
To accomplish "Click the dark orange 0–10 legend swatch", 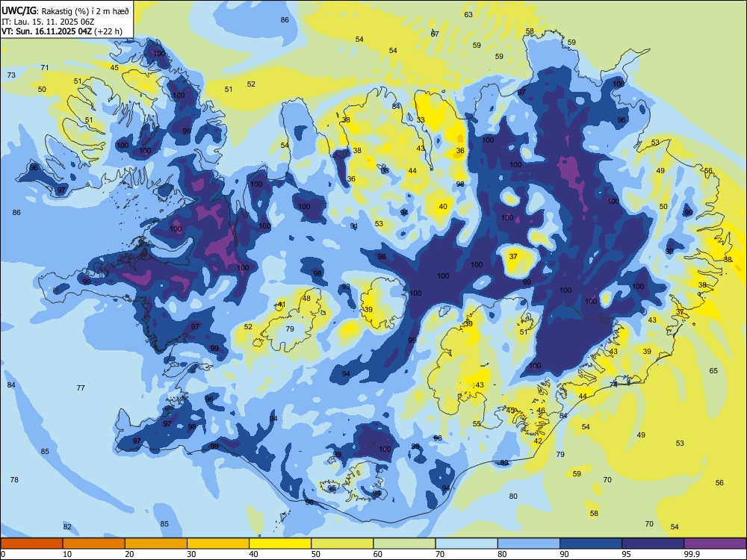I will (32, 544).
